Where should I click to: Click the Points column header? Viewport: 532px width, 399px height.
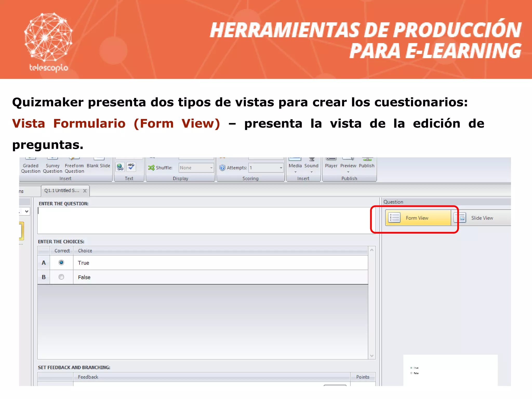pyautogui.click(x=363, y=377)
